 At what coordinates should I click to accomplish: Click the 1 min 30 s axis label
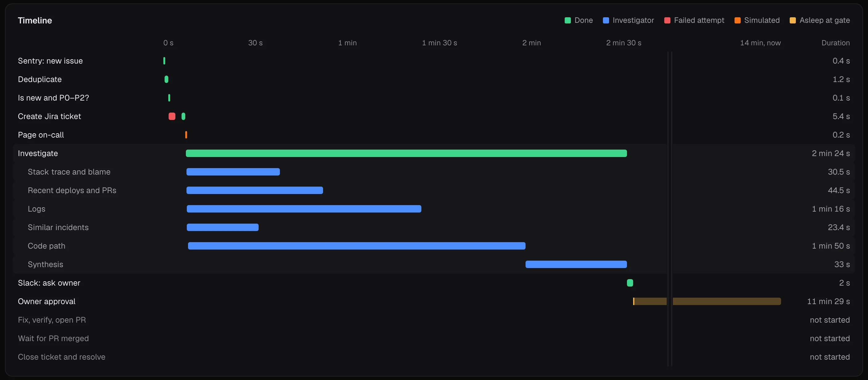pyautogui.click(x=439, y=43)
